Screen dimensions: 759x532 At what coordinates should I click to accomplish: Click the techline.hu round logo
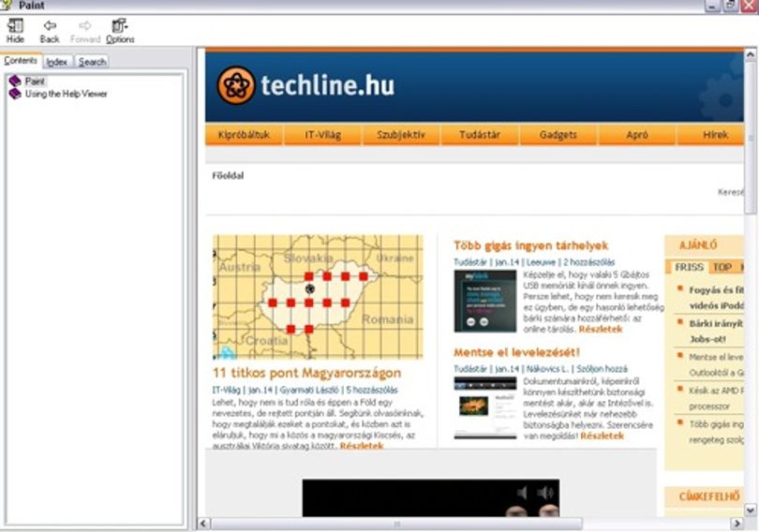pyautogui.click(x=236, y=85)
